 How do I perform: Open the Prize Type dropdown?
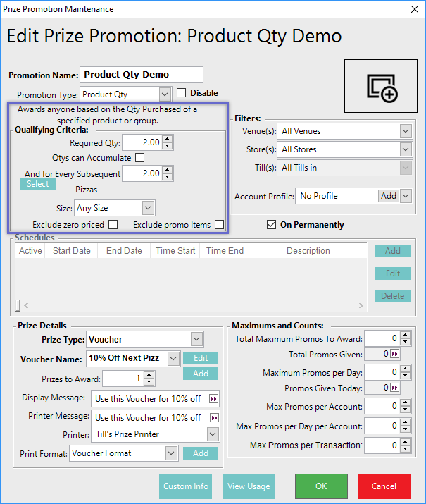pos(196,339)
